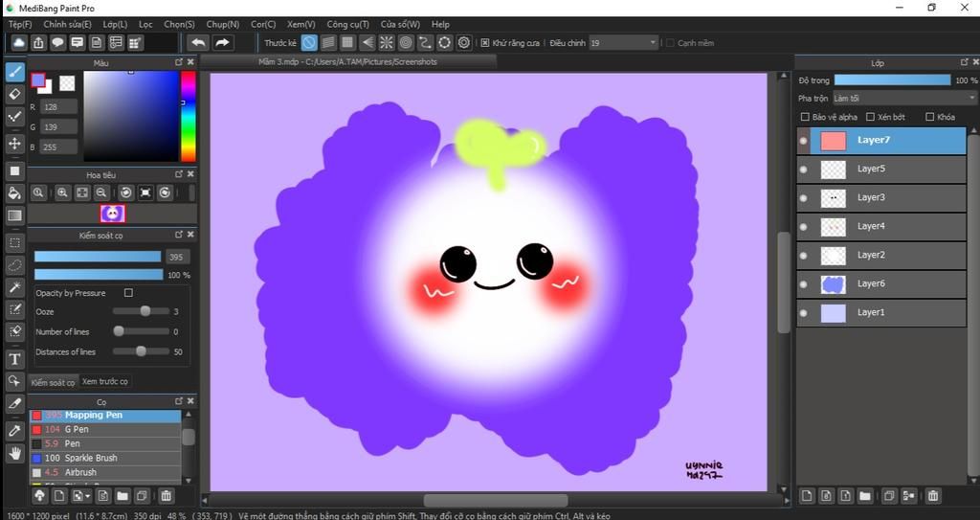The width and height of the screenshot is (980, 520).
Task: Select the rectangular Select tool
Action: 15,243
